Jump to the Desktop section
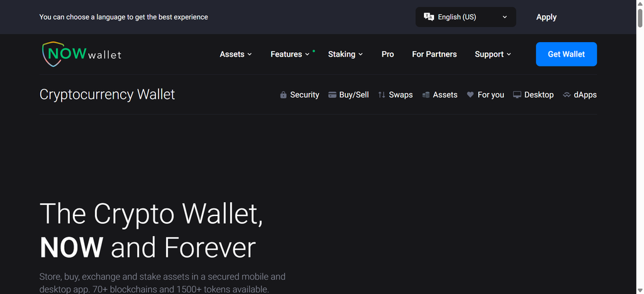This screenshot has height=294, width=644. click(x=533, y=95)
